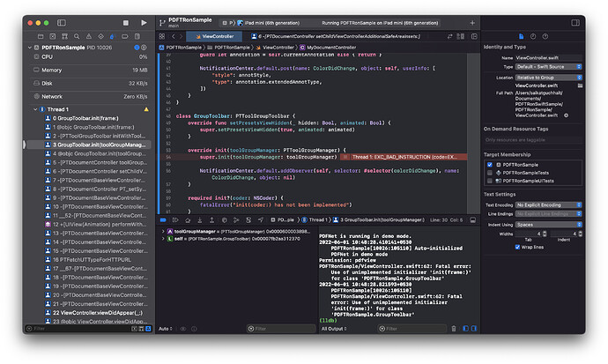Disable the Wrap lines checkbox

[517, 247]
